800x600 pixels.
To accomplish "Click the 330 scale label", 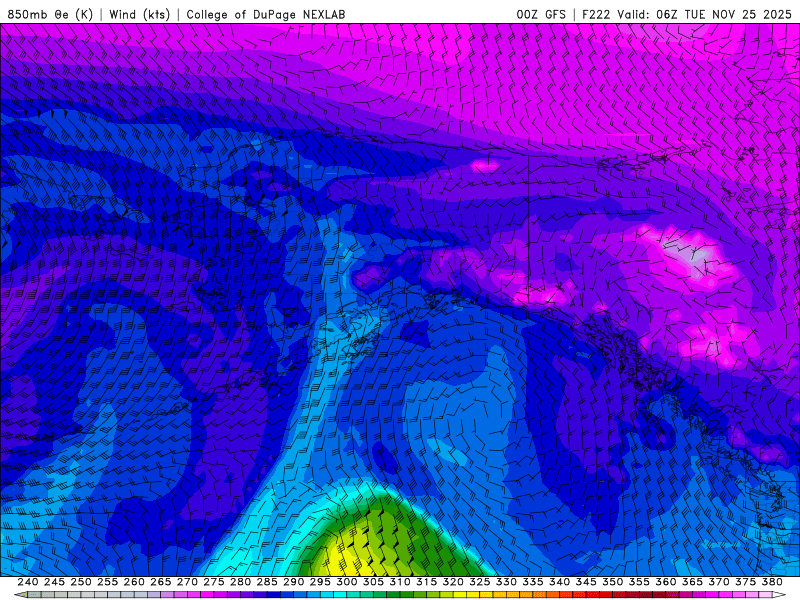I will [507, 582].
